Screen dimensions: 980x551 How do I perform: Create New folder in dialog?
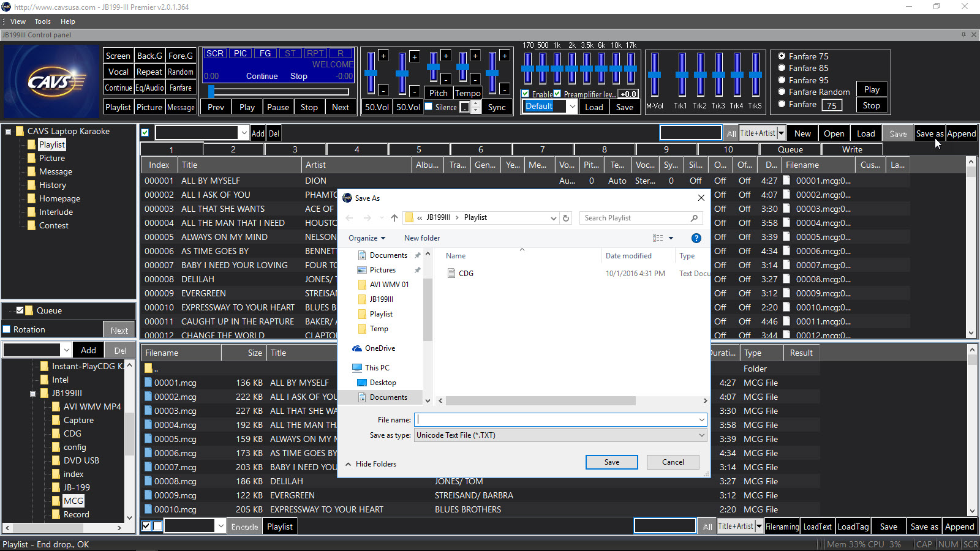tap(422, 238)
